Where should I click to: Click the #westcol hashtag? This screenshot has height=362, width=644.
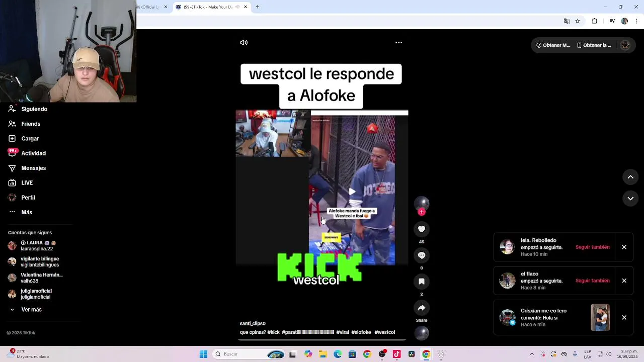pyautogui.click(x=385, y=332)
